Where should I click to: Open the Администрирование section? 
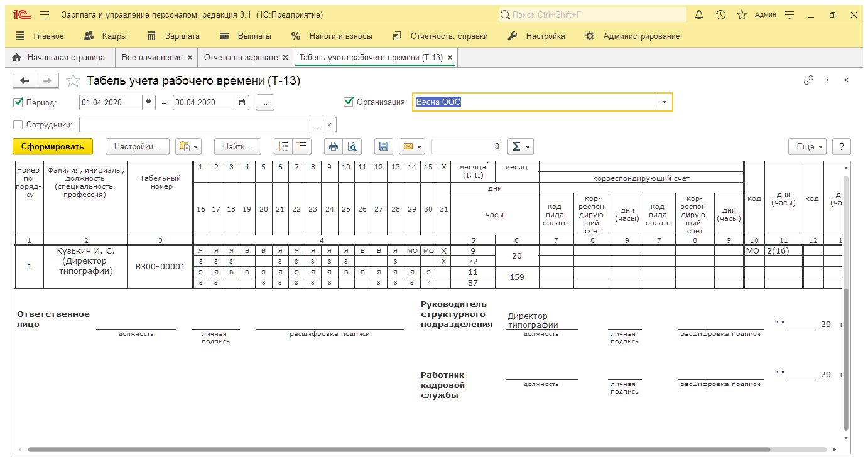pyautogui.click(x=632, y=36)
